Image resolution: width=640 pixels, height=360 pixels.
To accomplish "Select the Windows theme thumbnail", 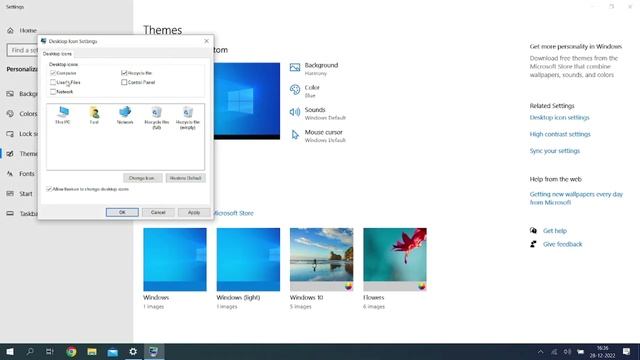I will click(x=175, y=259).
